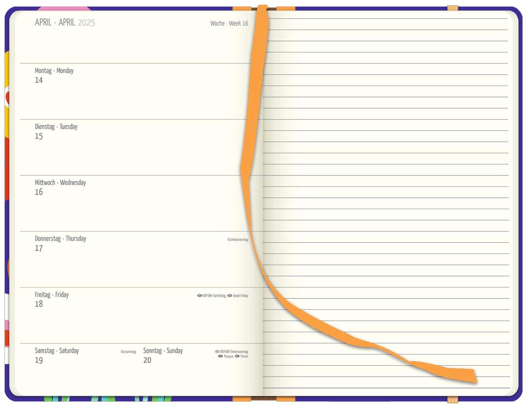Click the "Gründonnerstag" holiday note
Screen dimensions: 532x408
[238, 240]
